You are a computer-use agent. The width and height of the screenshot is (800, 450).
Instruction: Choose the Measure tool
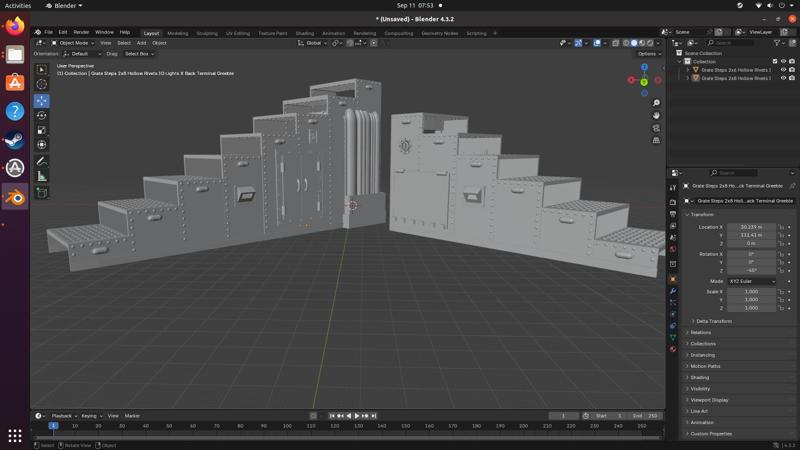coord(42,176)
